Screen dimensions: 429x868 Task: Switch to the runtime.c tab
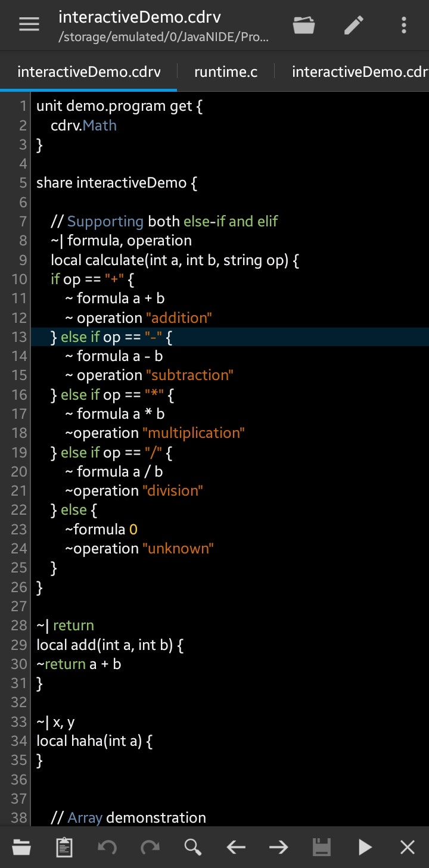[x=225, y=71]
